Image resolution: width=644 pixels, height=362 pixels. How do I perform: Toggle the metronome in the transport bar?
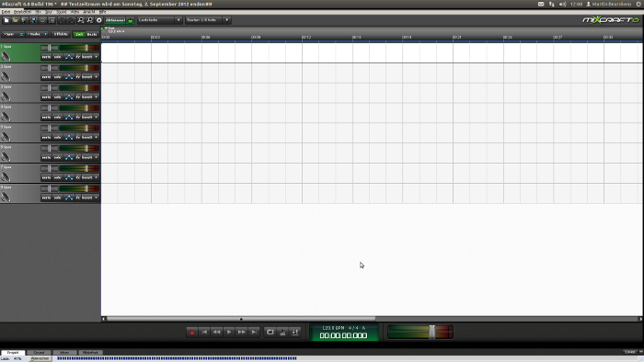click(282, 332)
